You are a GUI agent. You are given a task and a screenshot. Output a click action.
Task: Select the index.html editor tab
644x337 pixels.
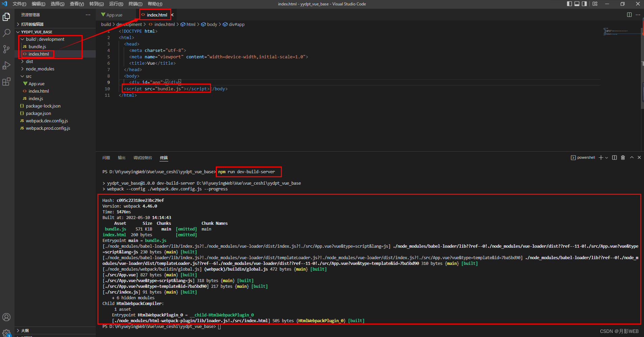point(157,15)
